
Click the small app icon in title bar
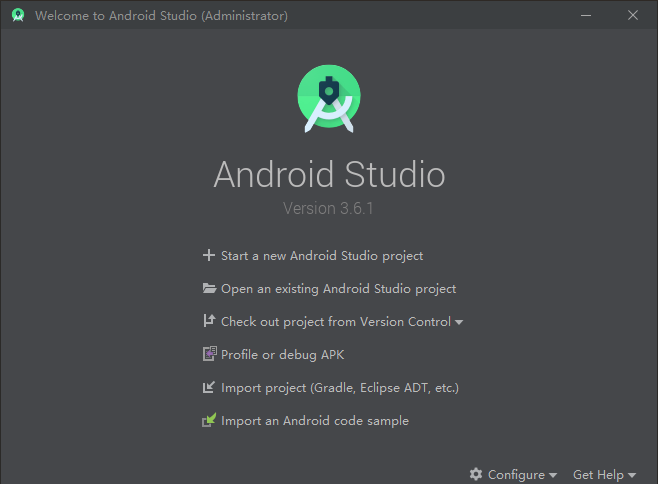[17, 15]
